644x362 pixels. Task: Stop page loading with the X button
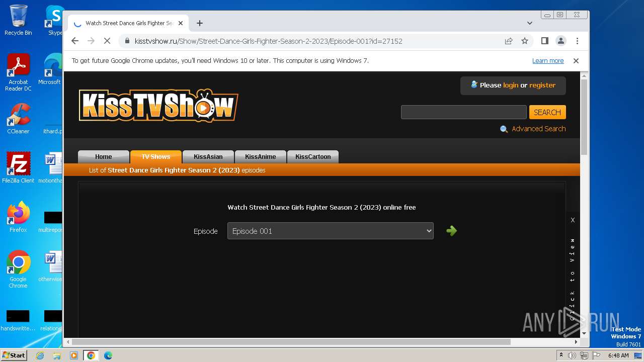pyautogui.click(x=107, y=41)
